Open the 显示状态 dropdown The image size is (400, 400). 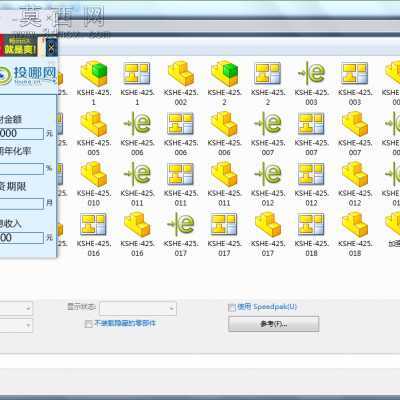(138, 308)
